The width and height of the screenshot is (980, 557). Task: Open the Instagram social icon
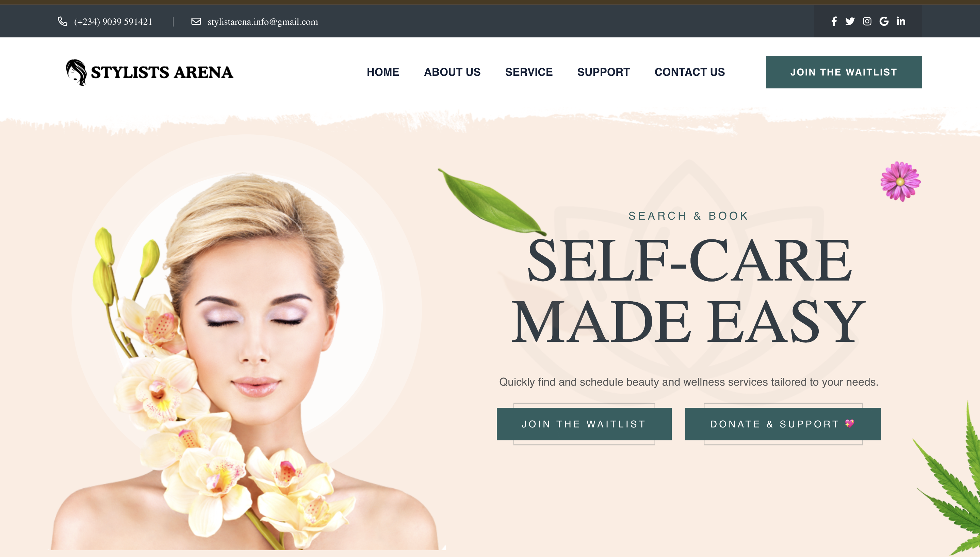click(867, 21)
